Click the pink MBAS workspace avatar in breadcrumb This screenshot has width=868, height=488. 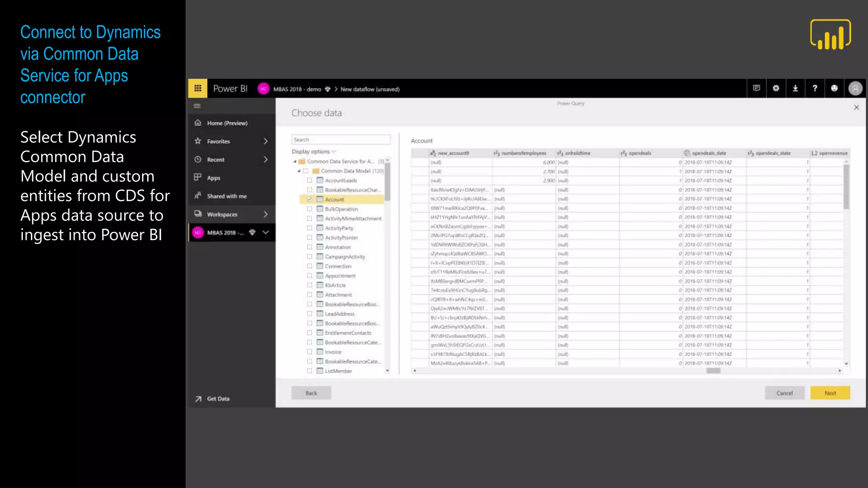pyautogui.click(x=263, y=89)
